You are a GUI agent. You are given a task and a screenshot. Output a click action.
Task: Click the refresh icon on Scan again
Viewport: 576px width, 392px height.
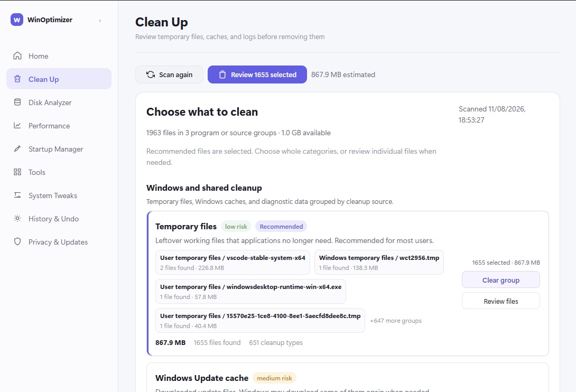click(151, 74)
